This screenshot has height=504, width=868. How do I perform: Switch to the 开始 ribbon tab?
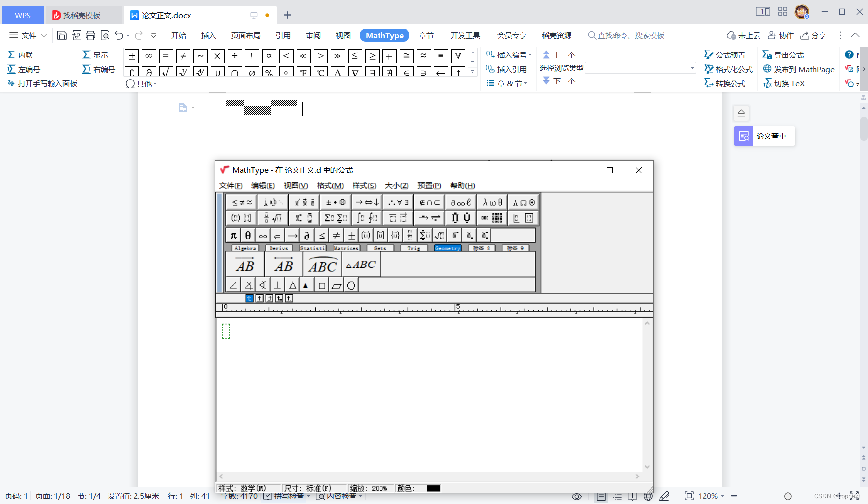[x=179, y=35]
